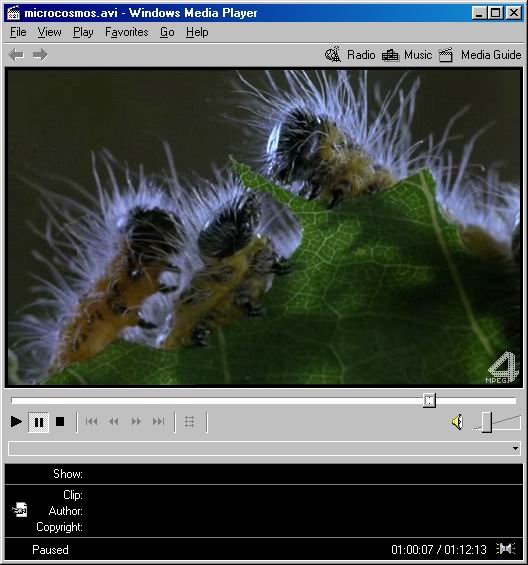The height and width of the screenshot is (565, 528).
Task: Click the Back arrow
Action: (x=17, y=55)
